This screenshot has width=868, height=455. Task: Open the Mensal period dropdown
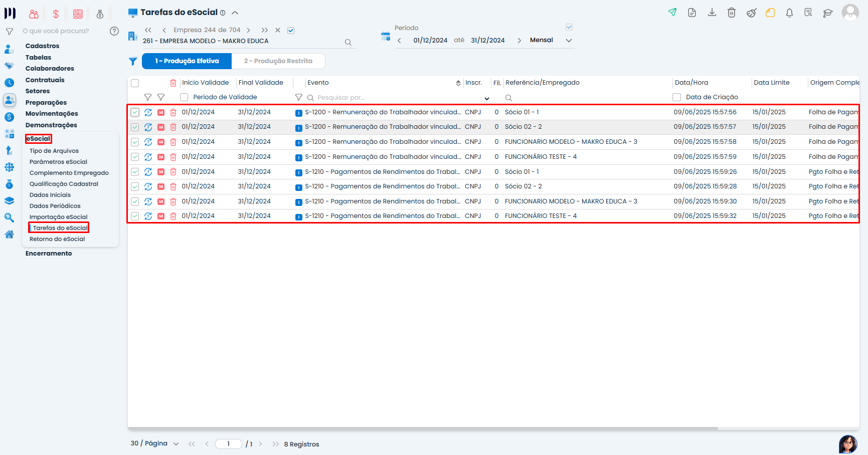coord(569,41)
